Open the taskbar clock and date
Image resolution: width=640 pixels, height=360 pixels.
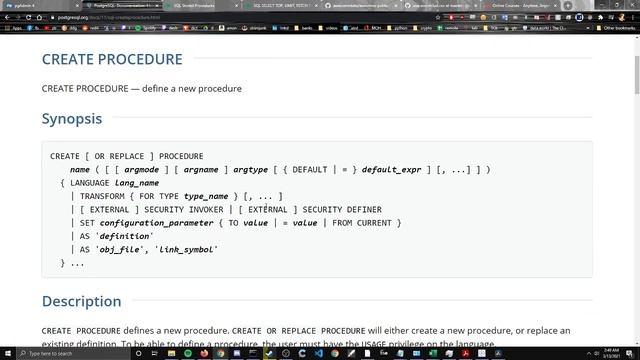click(x=611, y=353)
